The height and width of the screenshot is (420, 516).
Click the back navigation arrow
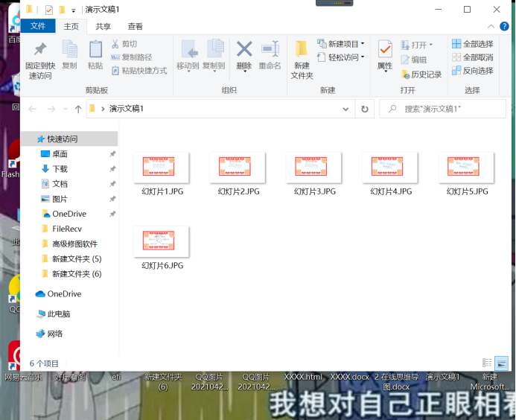pos(32,109)
